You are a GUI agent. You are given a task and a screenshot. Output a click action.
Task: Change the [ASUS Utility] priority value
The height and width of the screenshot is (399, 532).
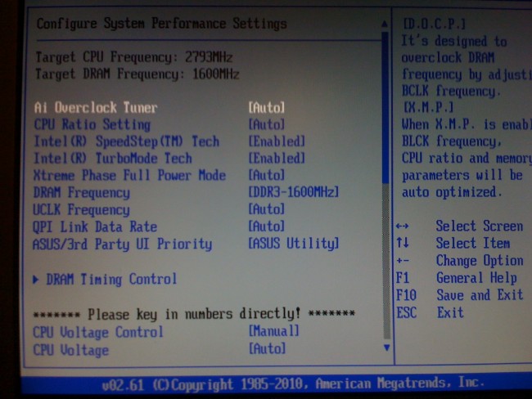pos(294,244)
